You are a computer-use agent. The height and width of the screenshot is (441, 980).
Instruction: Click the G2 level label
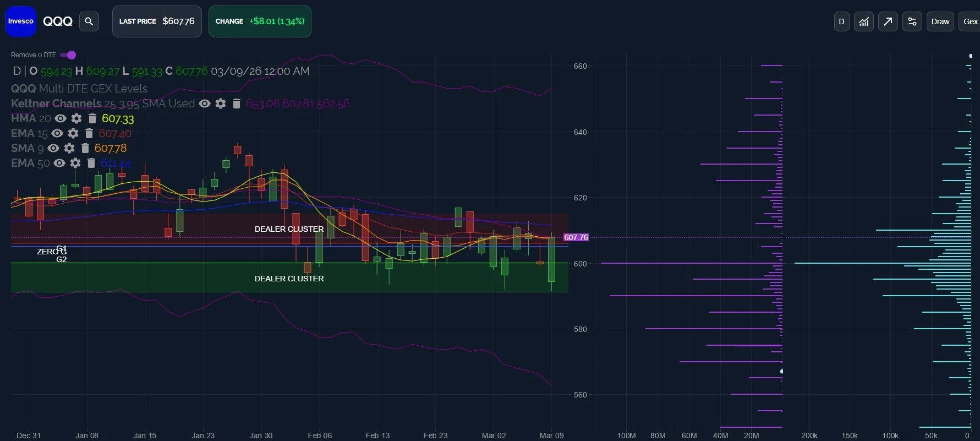point(62,259)
